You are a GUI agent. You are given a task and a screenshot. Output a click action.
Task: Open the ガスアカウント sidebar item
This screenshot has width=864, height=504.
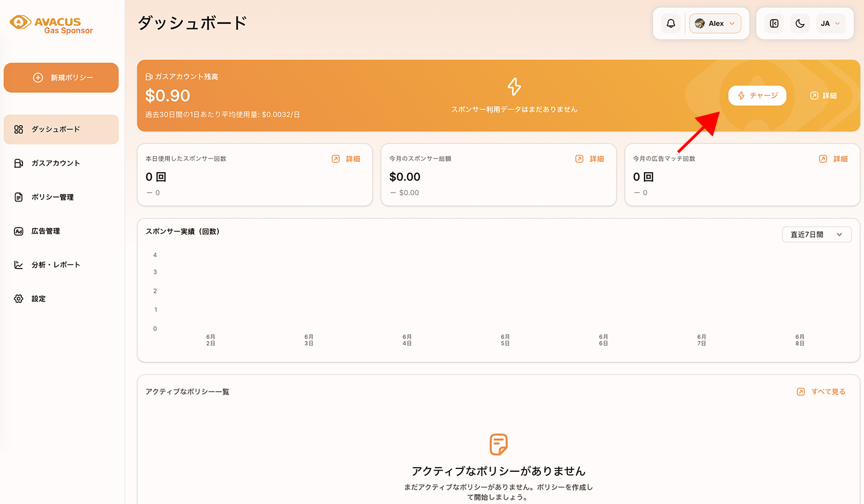61,163
